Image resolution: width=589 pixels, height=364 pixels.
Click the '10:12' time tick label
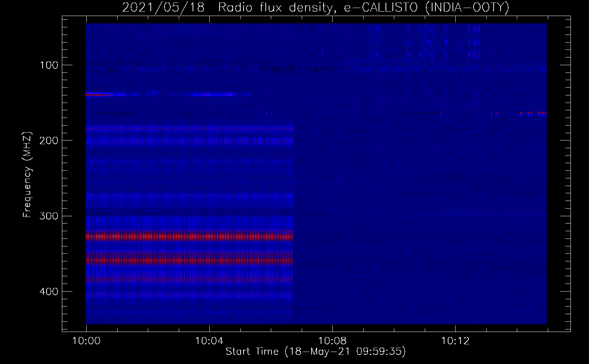tap(455, 341)
